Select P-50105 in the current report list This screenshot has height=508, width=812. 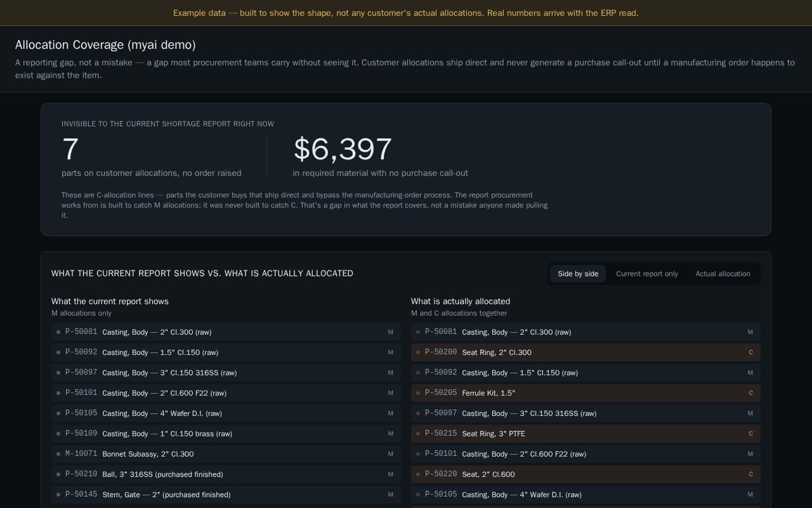click(226, 413)
